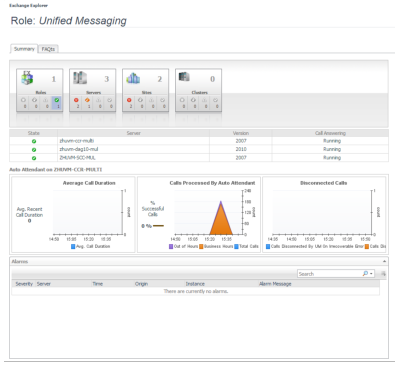Open the Alarms search options dropdown
The image size is (400, 369).
point(371,274)
